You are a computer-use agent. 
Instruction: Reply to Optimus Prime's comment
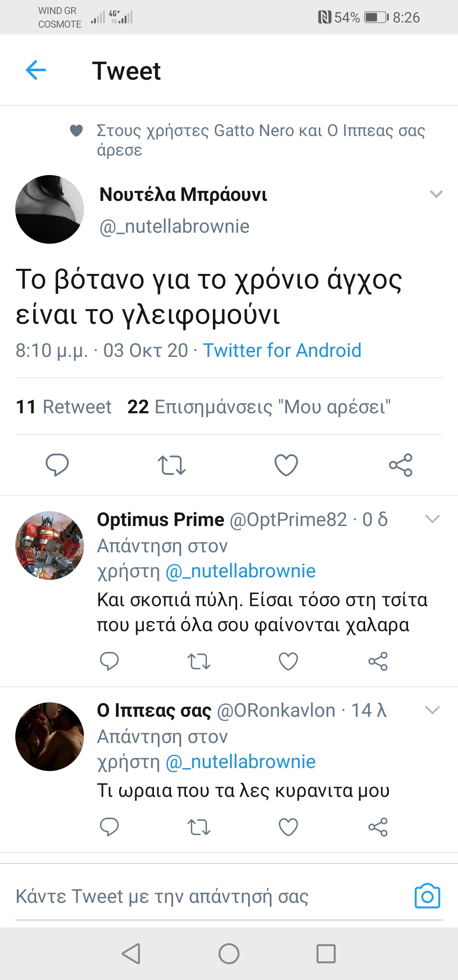click(109, 661)
